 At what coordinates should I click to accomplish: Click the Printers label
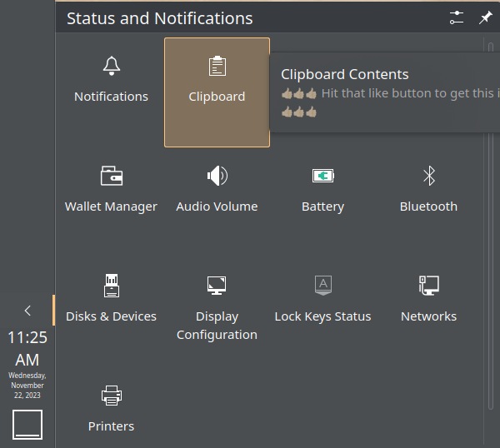point(112,426)
